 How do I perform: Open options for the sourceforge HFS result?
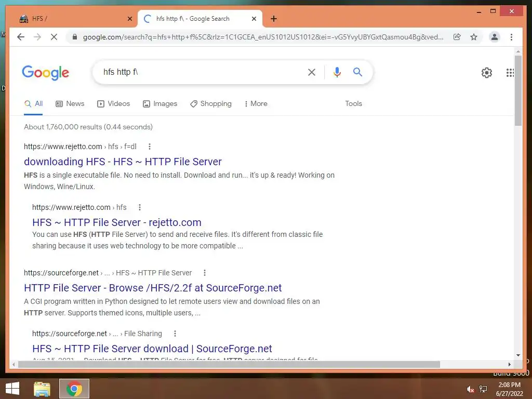(204, 273)
